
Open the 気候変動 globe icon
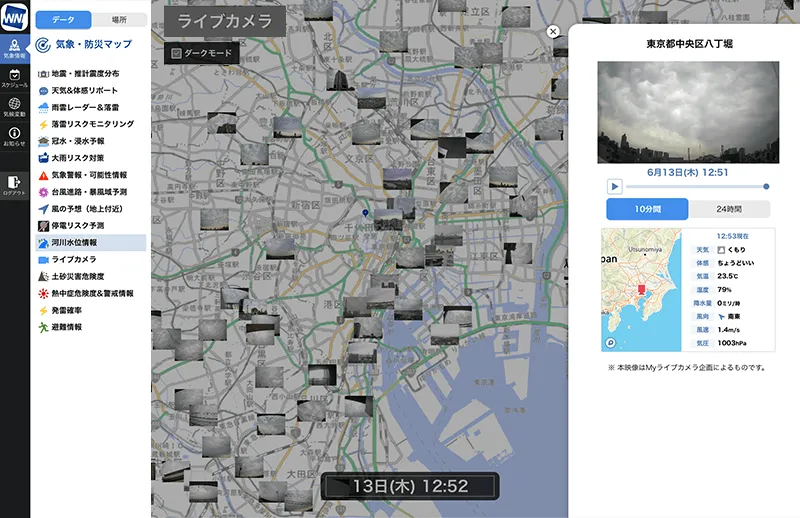[15, 108]
